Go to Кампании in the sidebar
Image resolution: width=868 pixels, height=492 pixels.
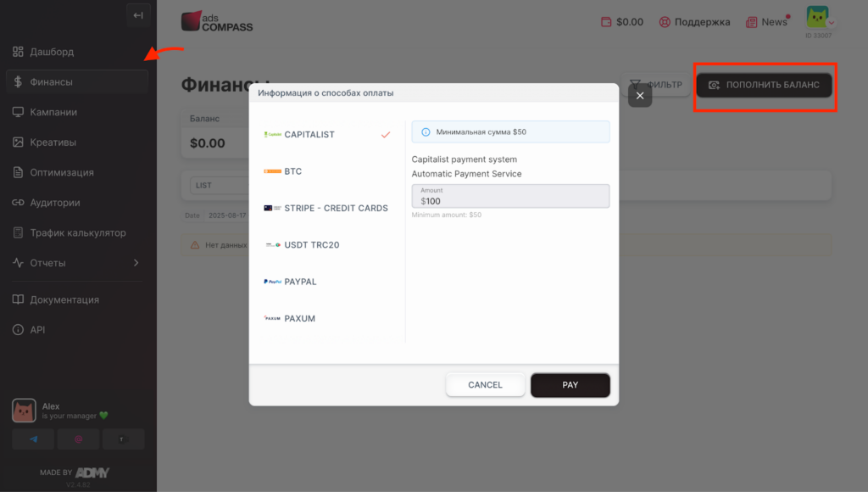pyautogui.click(x=77, y=112)
